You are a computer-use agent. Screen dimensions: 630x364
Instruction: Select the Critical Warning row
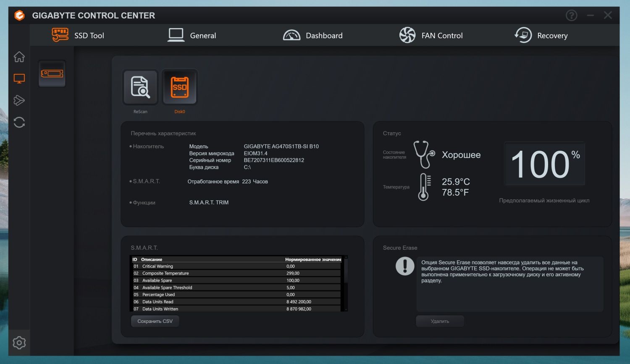point(236,266)
